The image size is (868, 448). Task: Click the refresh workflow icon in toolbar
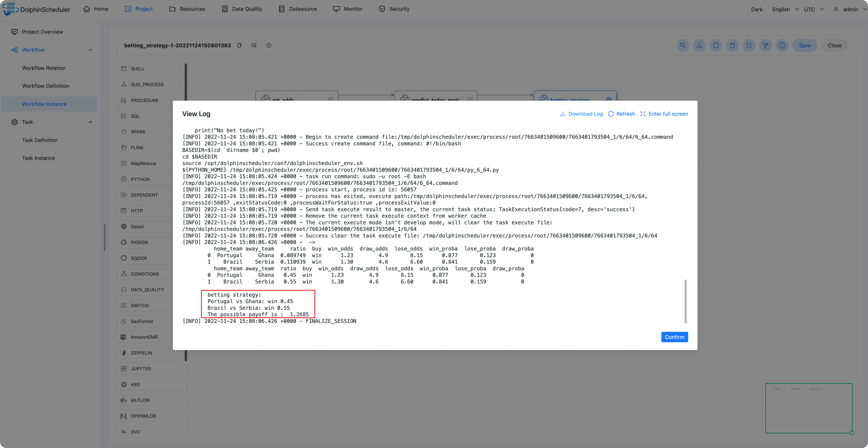[715, 45]
